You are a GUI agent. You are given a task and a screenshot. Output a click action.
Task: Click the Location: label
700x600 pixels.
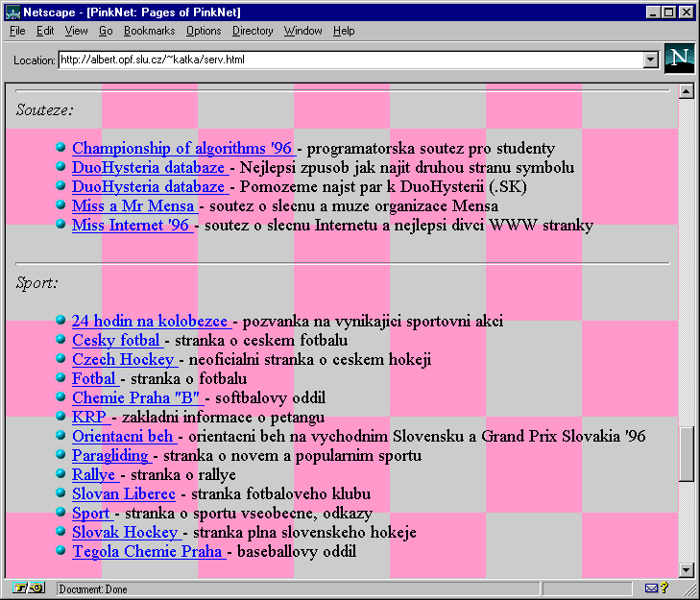(x=34, y=60)
